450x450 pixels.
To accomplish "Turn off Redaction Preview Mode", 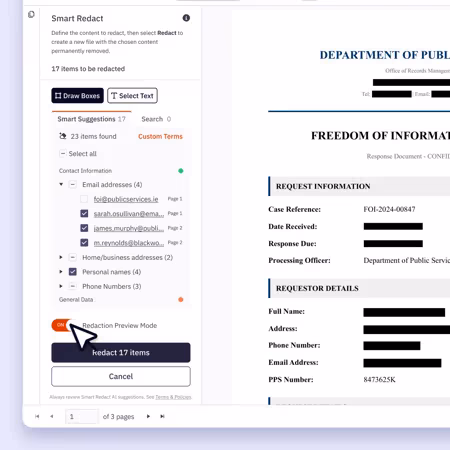I will tap(63, 325).
